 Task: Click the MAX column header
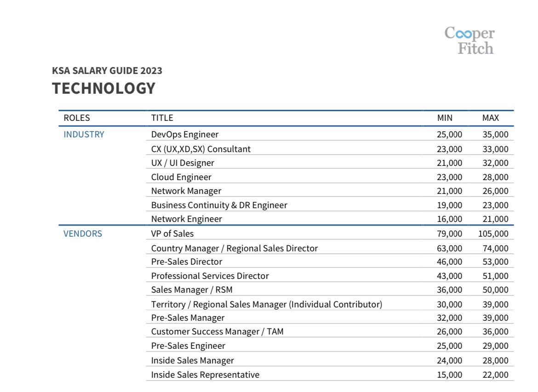click(491, 118)
